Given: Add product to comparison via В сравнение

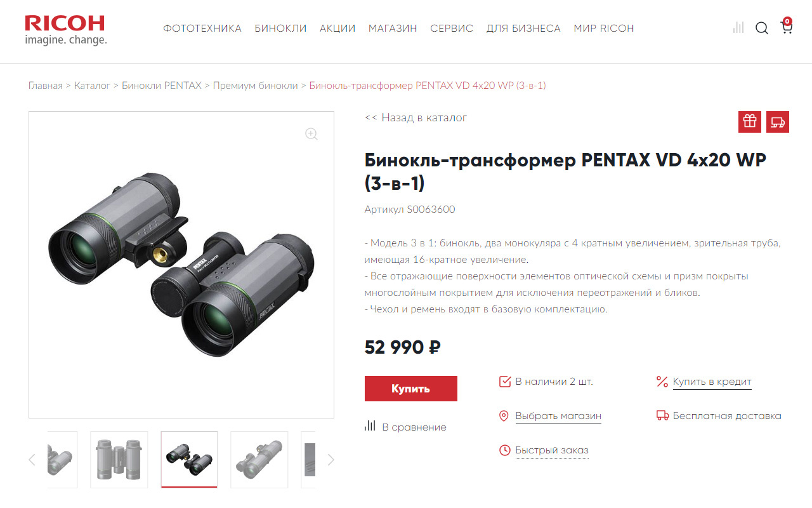Looking at the screenshot, I should (x=405, y=427).
